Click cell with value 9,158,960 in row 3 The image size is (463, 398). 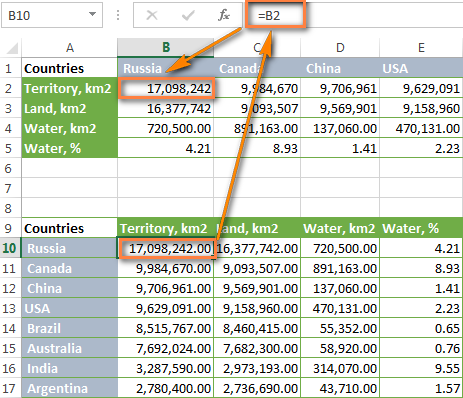[x=421, y=108]
